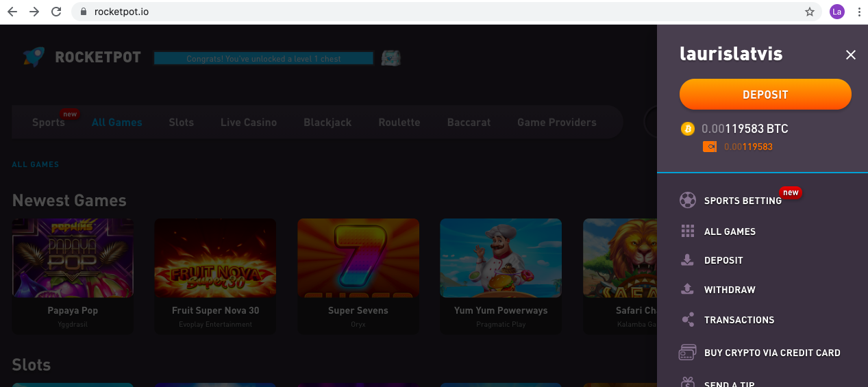Open BUY CRYPTO VIA CREDIT CARD
This screenshot has height=387, width=868.
pyautogui.click(x=772, y=353)
